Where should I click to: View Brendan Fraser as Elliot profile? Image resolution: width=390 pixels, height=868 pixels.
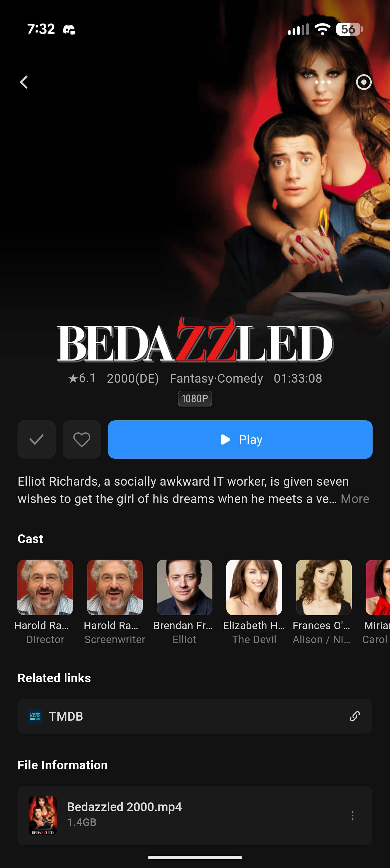[x=184, y=587]
